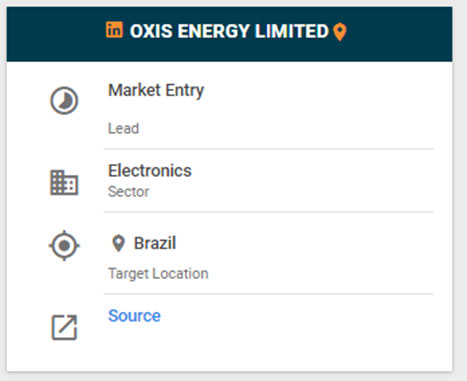467x381 pixels.
Task: Click the Target Location caption
Action: (158, 274)
